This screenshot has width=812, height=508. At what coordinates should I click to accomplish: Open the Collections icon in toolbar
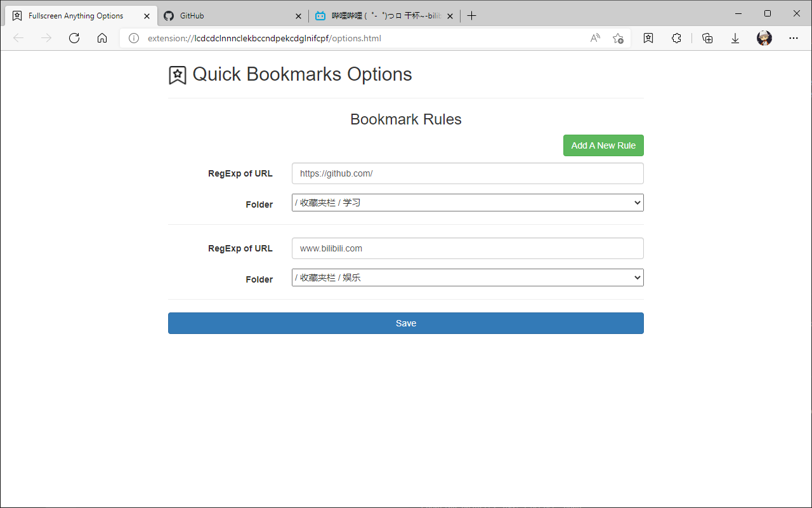pyautogui.click(x=707, y=38)
